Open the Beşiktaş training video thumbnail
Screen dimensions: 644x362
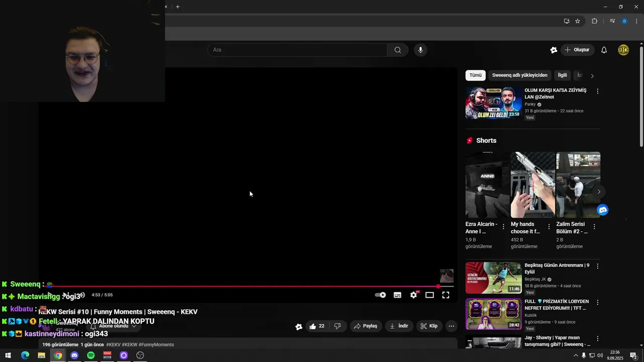point(494,278)
